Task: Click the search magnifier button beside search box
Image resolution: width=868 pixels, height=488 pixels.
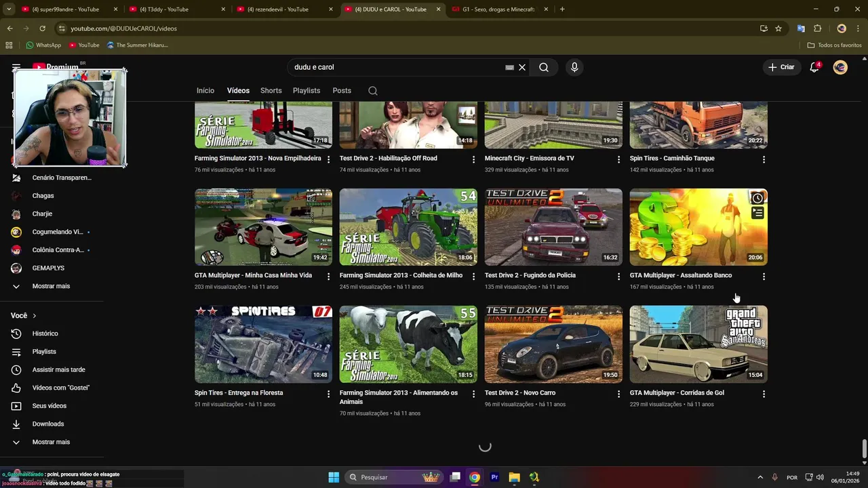Action: click(544, 67)
